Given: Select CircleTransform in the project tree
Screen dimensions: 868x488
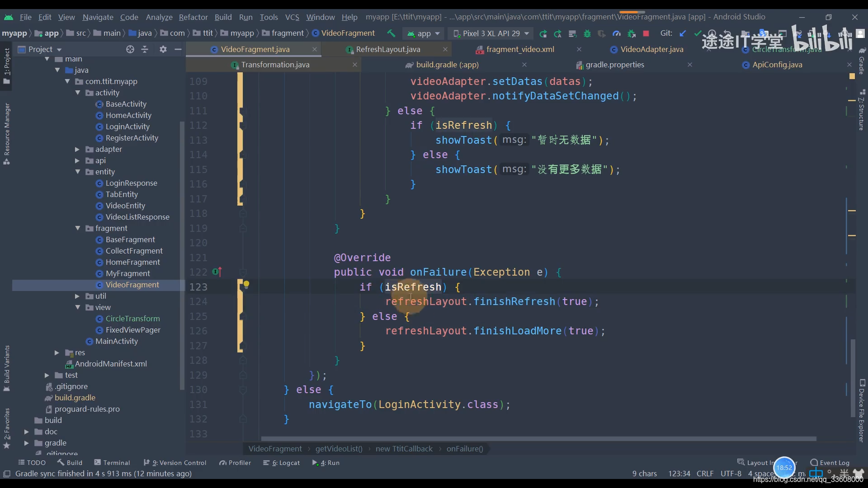Looking at the screenshot, I should coord(132,319).
